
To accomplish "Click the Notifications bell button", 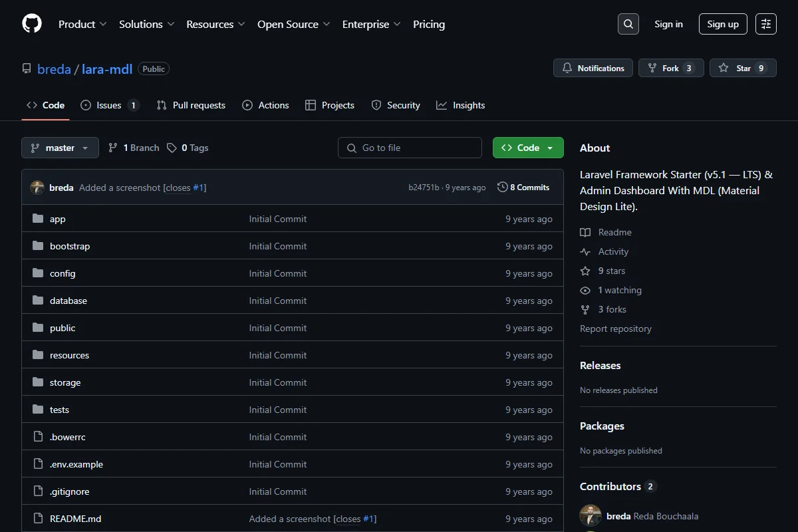I will click(x=593, y=68).
